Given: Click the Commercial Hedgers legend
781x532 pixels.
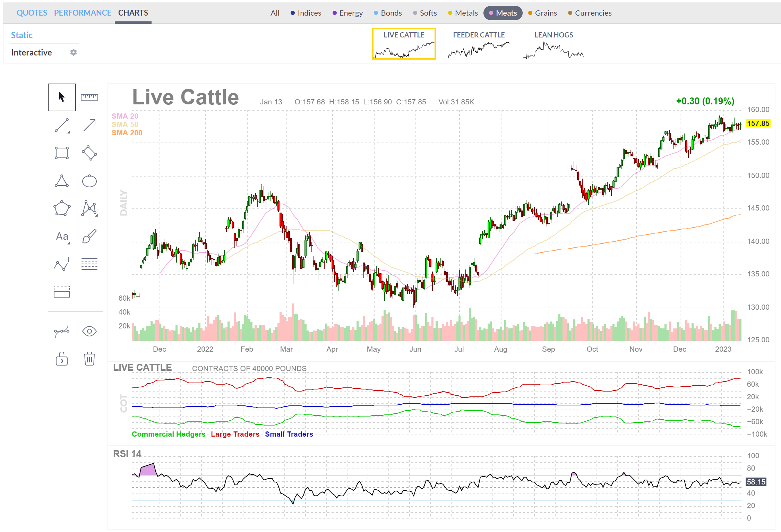Looking at the screenshot, I should click(x=169, y=434).
